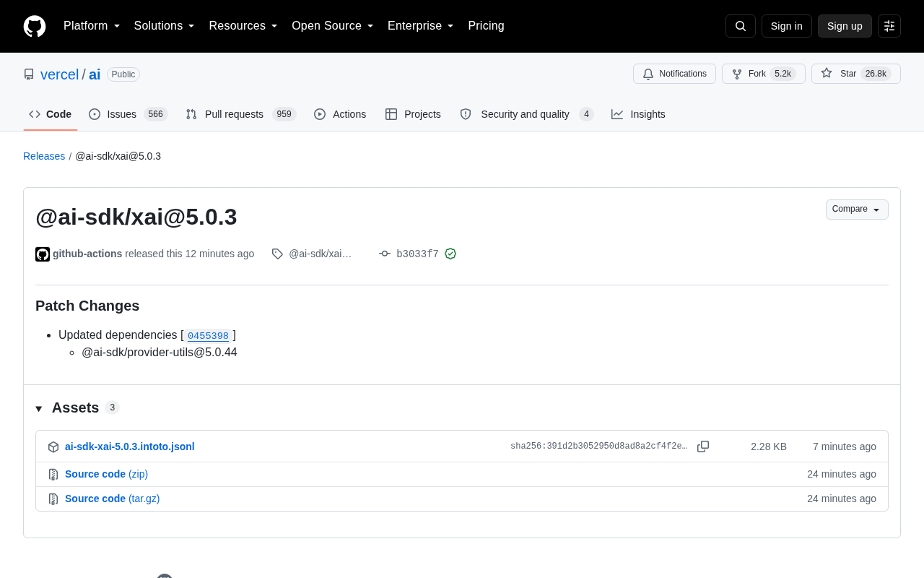Screen dimensions: 924x578
Task: Expand the Platform menu
Action: (92, 26)
